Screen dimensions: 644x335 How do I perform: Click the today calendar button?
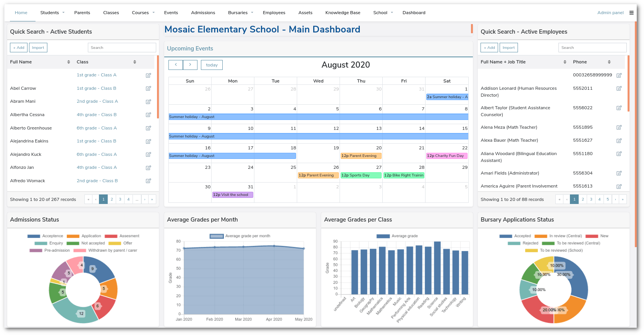(x=212, y=65)
